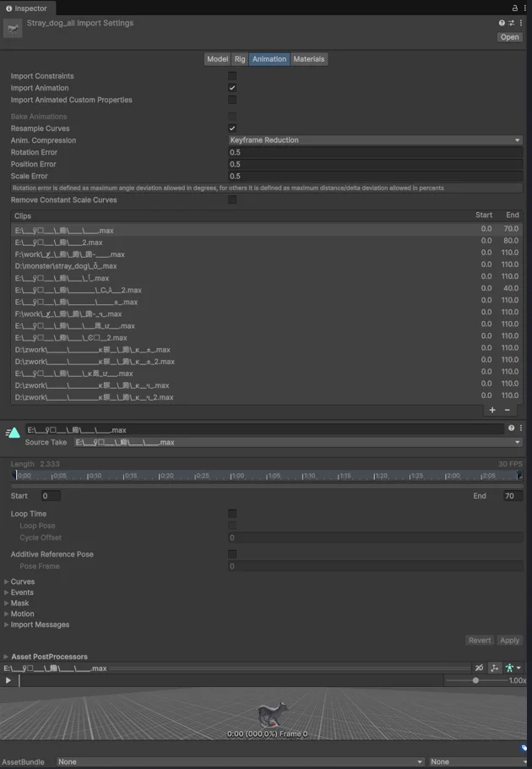Open import settings help reference

502,23
